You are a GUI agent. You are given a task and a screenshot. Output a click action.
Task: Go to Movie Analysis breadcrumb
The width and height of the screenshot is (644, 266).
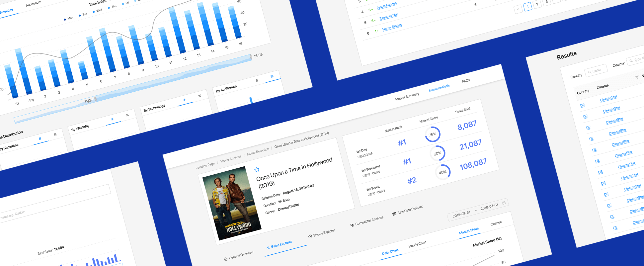(x=231, y=158)
